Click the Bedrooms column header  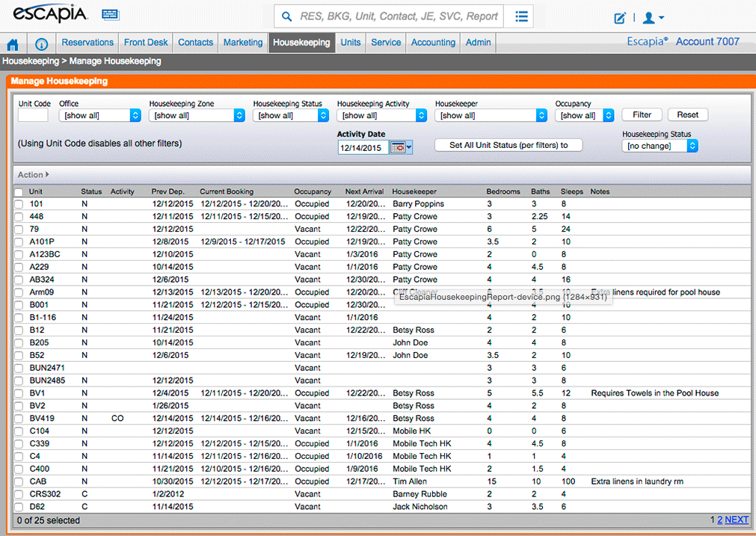coord(503,191)
